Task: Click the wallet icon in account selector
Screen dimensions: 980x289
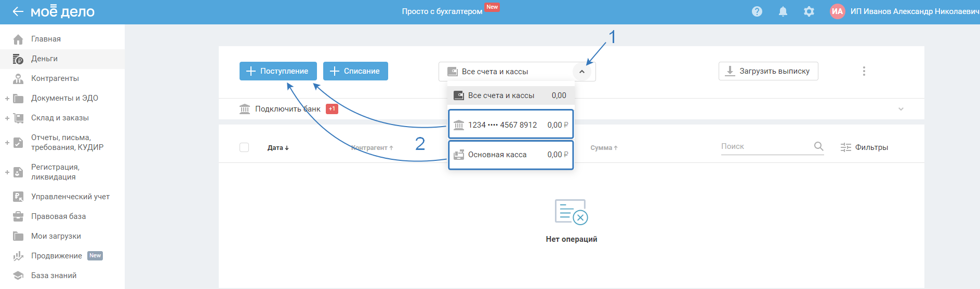Action: tap(453, 72)
